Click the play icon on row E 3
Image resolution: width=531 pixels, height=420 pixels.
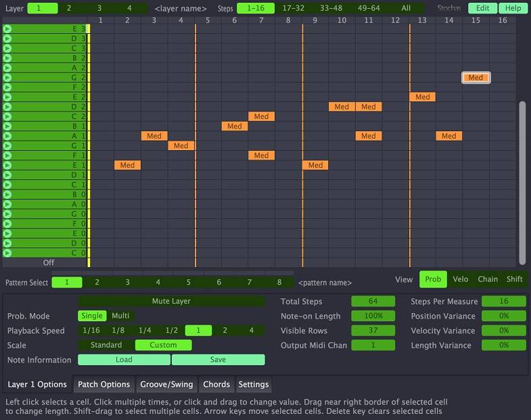click(7, 29)
